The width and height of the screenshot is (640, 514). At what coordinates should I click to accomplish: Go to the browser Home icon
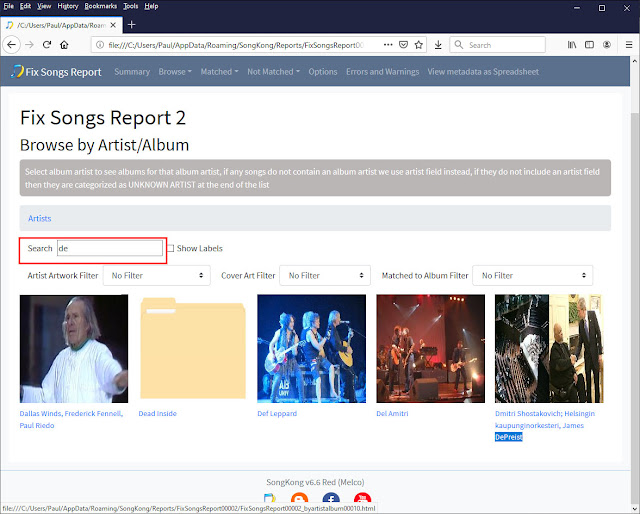pos(64,45)
